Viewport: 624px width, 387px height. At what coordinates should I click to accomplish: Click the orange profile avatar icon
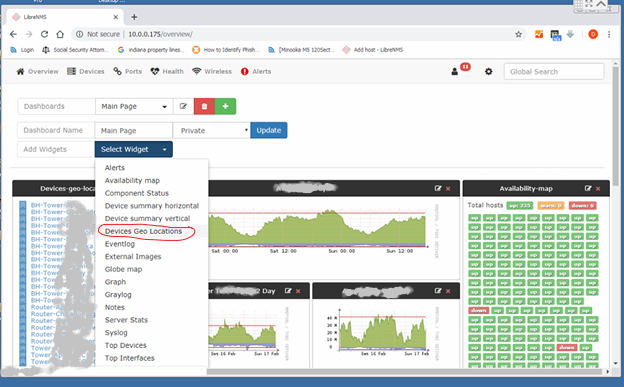593,34
